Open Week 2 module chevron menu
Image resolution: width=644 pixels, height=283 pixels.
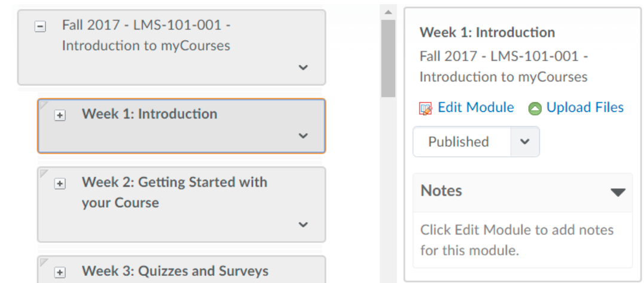click(x=303, y=224)
